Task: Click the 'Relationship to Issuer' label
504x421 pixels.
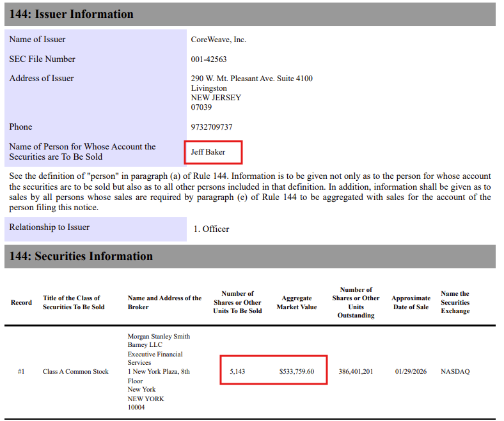Action: click(49, 227)
